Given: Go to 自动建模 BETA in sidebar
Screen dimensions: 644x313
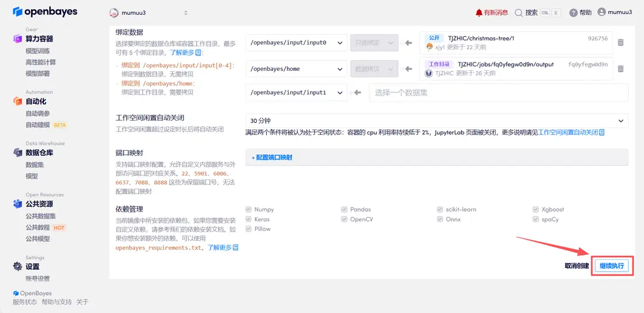Looking at the screenshot, I should point(46,125).
